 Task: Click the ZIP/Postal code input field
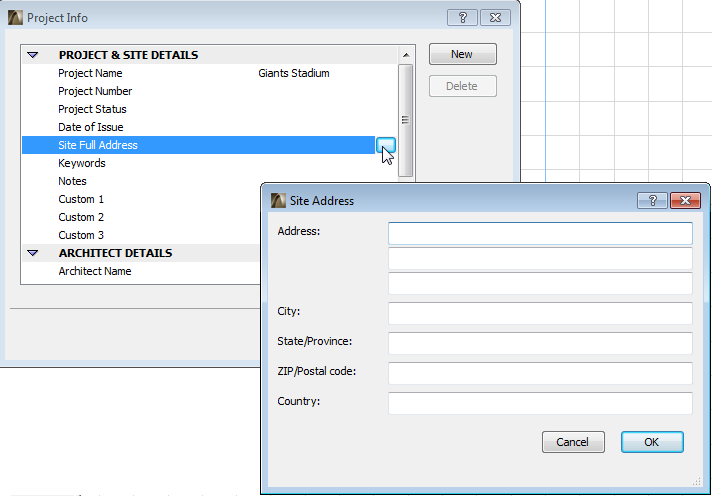(540, 373)
